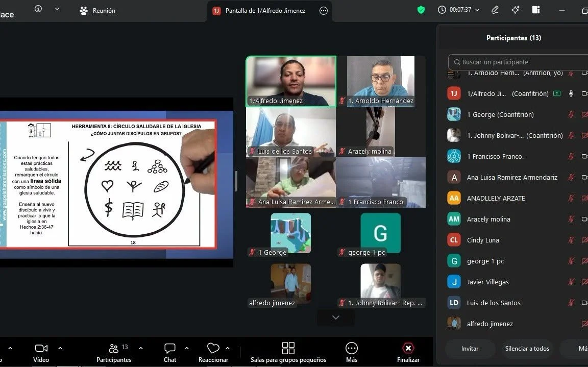Viewport: 588px width, 367px height.
Task: Expand the chevron next to the info icon
Action: pos(57,9)
